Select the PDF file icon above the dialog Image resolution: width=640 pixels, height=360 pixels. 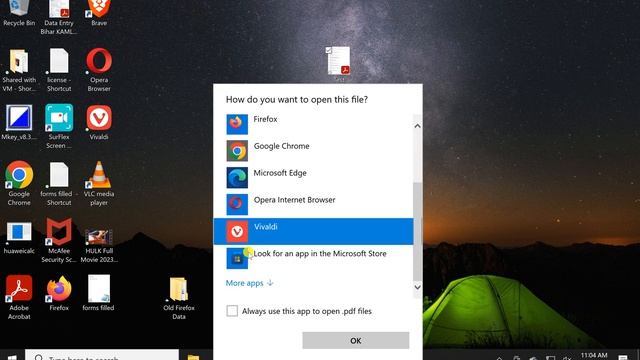[x=338, y=61]
